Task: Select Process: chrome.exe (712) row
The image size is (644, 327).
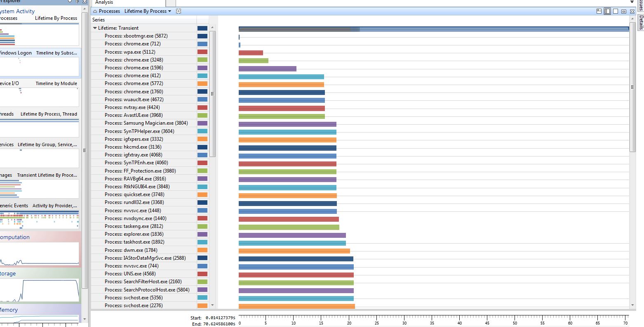Action: click(x=144, y=44)
